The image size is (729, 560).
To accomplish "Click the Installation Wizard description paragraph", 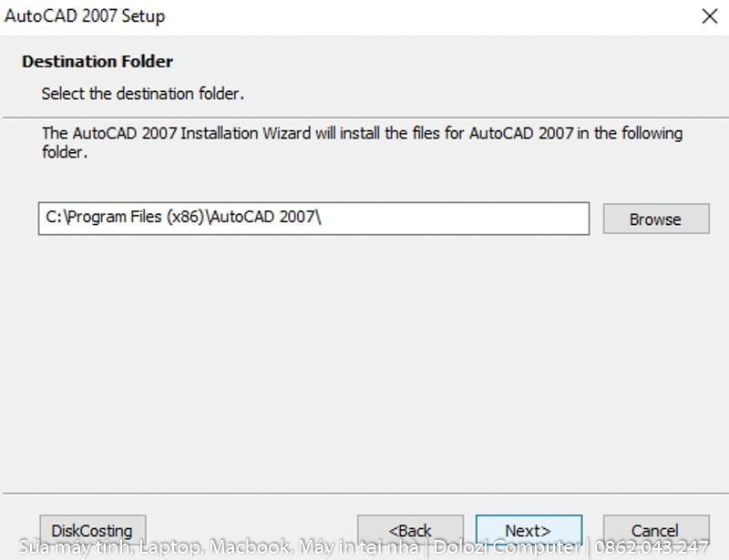I will click(x=362, y=143).
